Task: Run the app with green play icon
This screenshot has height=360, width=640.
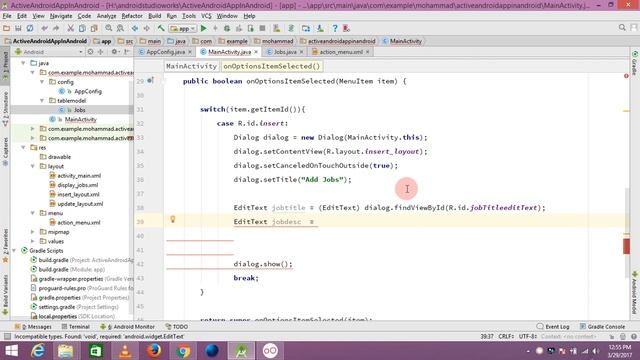Action: click(x=204, y=28)
